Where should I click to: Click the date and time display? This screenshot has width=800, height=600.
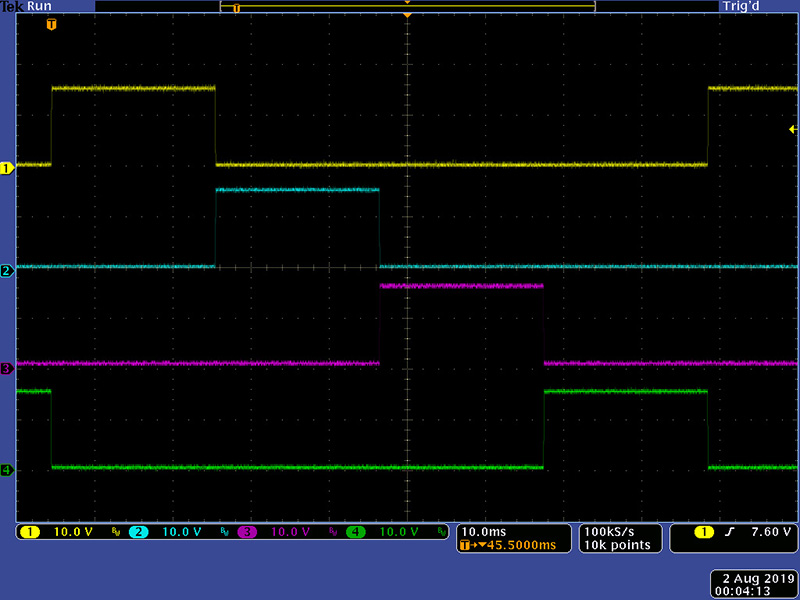pyautogui.click(x=754, y=584)
